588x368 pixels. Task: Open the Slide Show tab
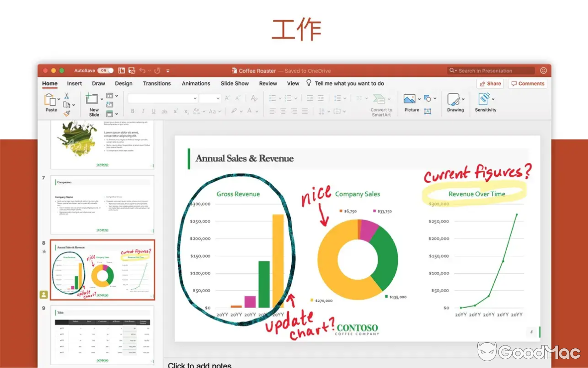(234, 83)
